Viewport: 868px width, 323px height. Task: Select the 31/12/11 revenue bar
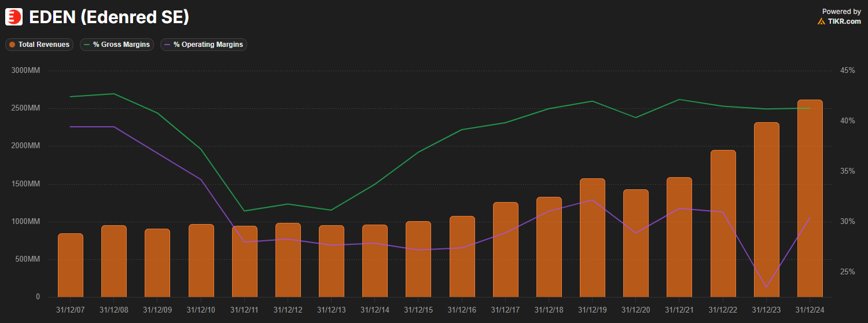pos(245,262)
